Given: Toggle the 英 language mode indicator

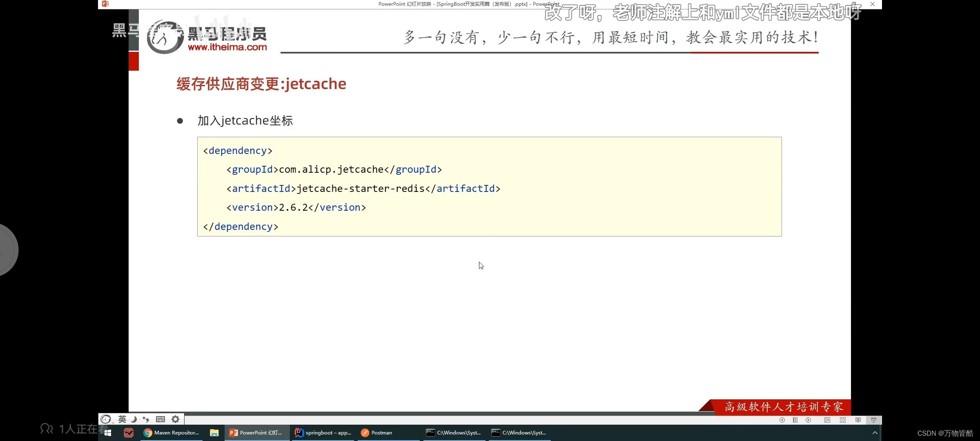Looking at the screenshot, I should click(x=122, y=419).
